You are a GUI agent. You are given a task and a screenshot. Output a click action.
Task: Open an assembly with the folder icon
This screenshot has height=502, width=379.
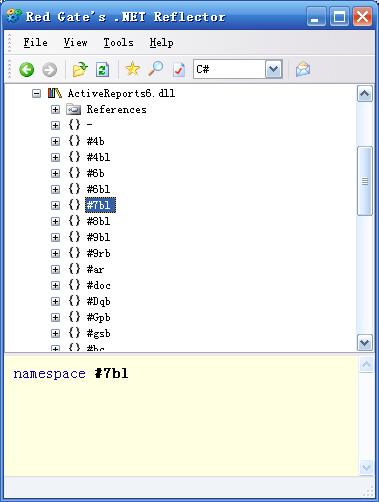pyautogui.click(x=80, y=70)
